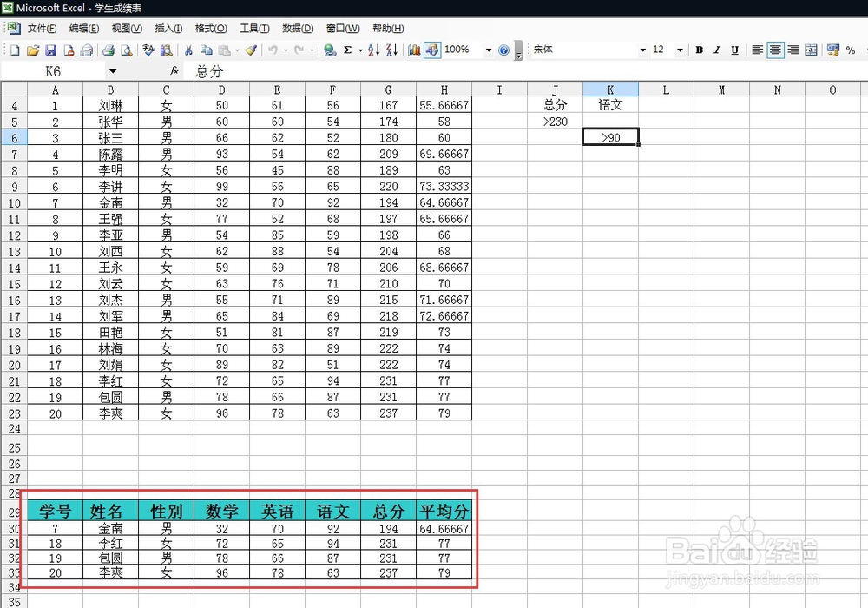Open the 数据(D) menu
This screenshot has width=868, height=608.
(298, 29)
